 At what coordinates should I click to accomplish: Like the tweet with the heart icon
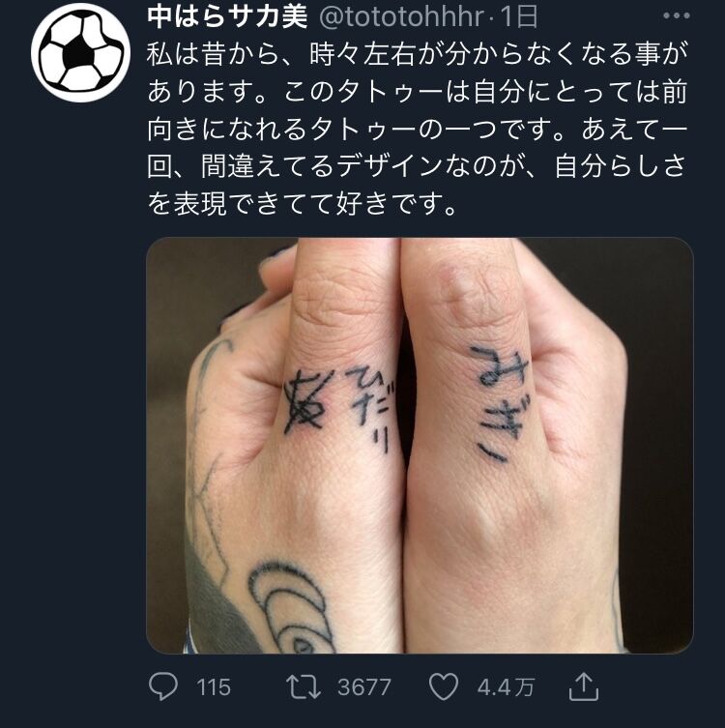444,686
